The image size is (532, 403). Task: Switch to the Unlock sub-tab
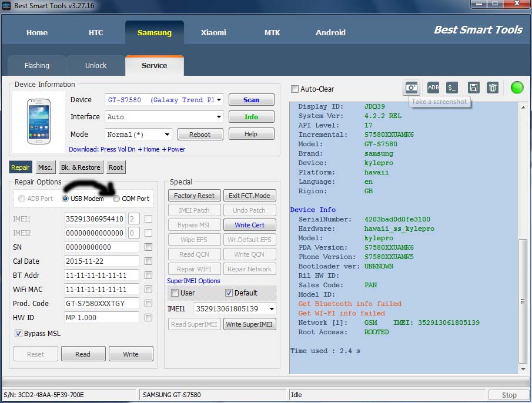(x=96, y=65)
